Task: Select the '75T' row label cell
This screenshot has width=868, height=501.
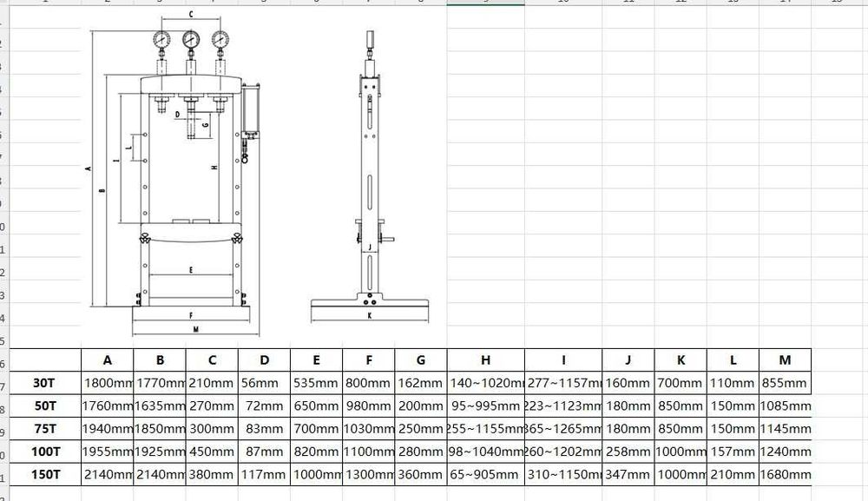Action: pyautogui.click(x=45, y=429)
